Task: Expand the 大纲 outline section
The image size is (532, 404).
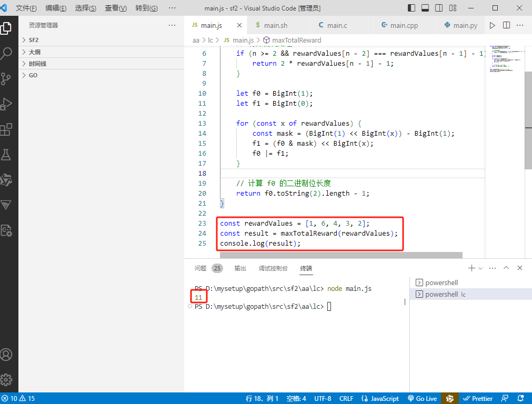Action: coord(101,52)
